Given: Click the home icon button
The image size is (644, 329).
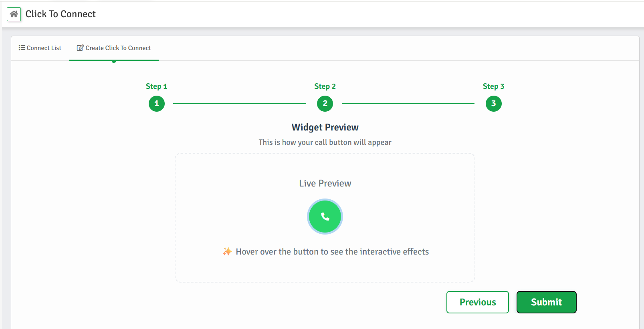Looking at the screenshot, I should 14,14.
